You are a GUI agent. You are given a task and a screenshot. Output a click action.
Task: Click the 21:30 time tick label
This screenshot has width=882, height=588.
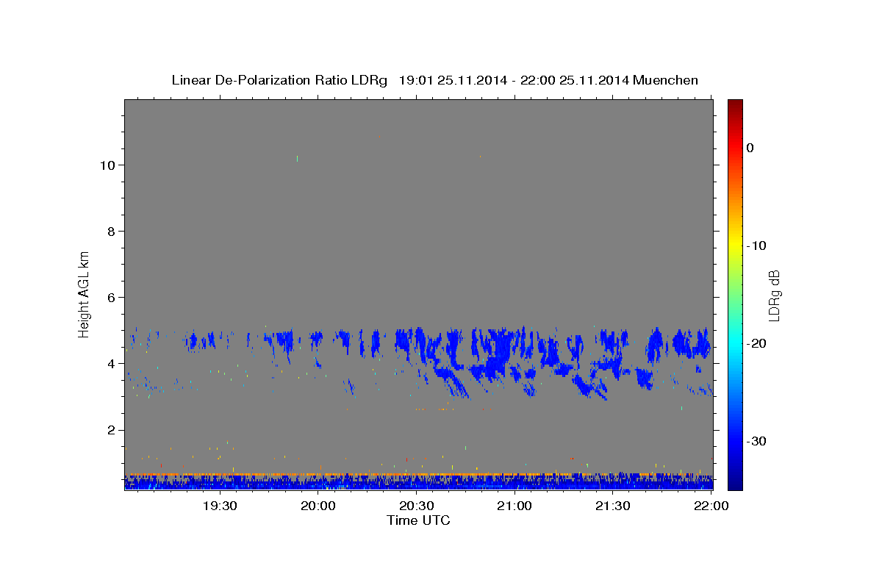pos(612,506)
